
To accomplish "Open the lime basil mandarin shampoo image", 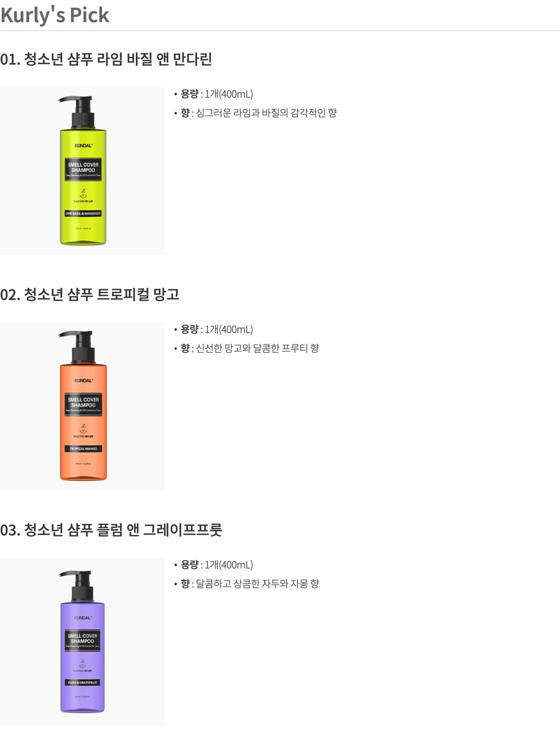I will pos(82,171).
